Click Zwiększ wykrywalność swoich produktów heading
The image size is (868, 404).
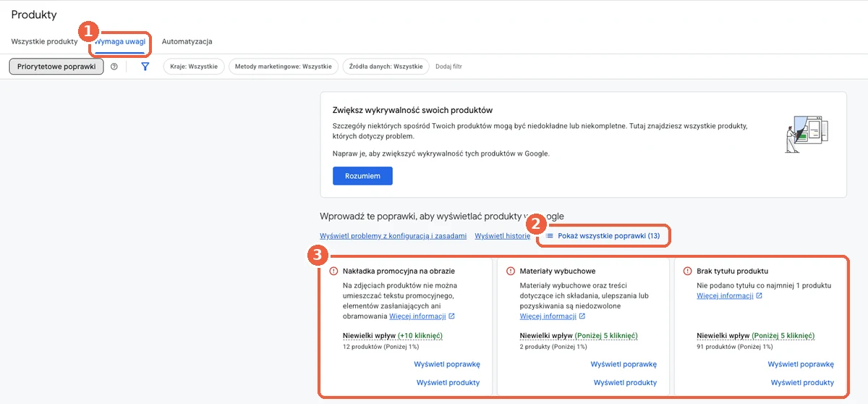click(412, 110)
